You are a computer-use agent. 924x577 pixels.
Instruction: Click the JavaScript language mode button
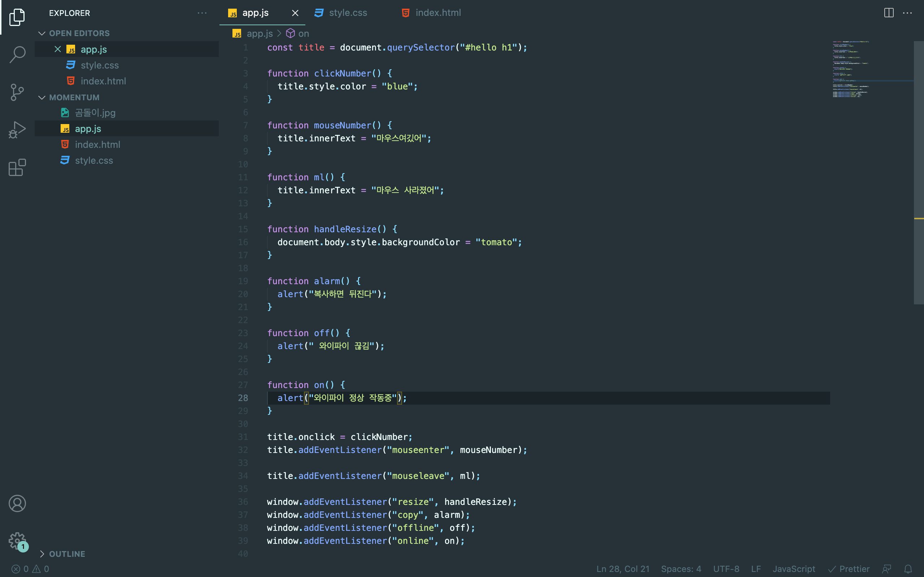[x=793, y=569]
